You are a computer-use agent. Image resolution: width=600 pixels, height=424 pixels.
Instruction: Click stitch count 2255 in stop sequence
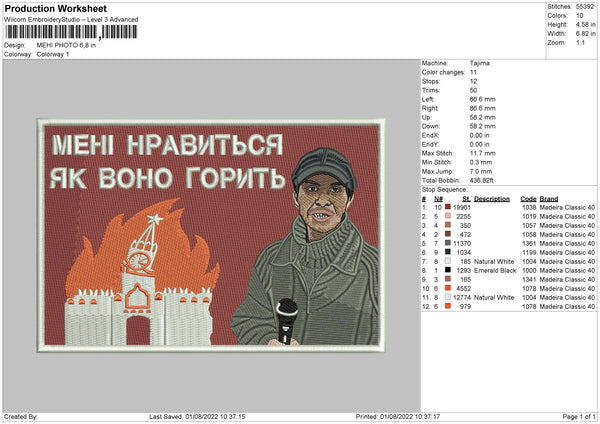click(464, 217)
